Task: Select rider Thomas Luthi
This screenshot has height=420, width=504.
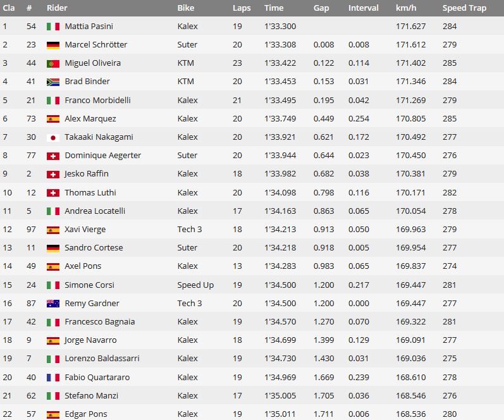Action: point(90,193)
